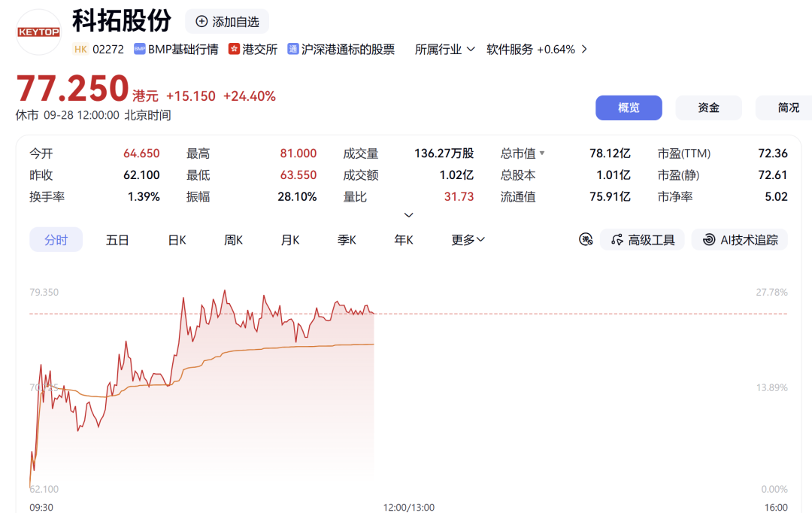Image resolution: width=812 pixels, height=513 pixels.
Task: Expand the 所属行业 dropdown
Action: pos(444,49)
